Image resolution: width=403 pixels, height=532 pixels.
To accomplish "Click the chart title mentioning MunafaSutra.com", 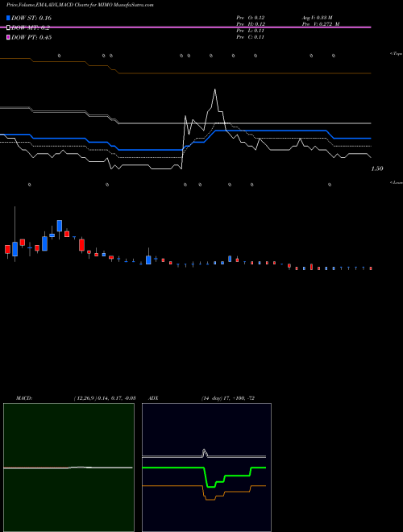I will pyautogui.click(x=80, y=6).
